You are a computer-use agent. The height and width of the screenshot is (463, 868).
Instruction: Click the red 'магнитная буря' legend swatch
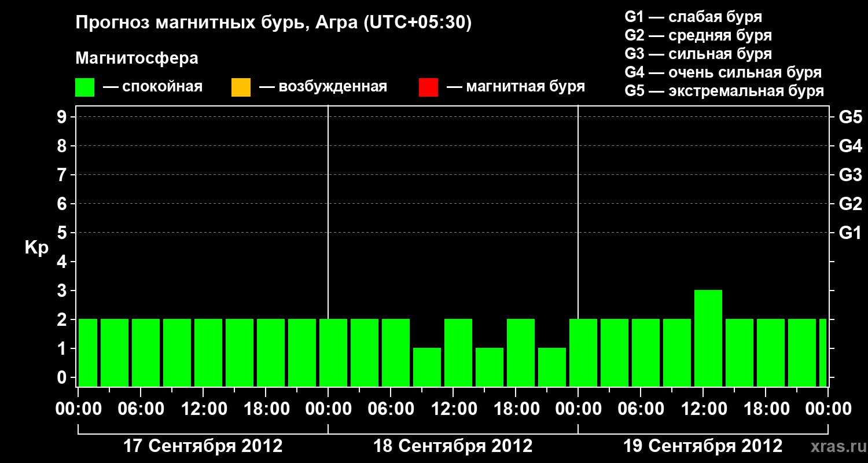click(x=428, y=87)
